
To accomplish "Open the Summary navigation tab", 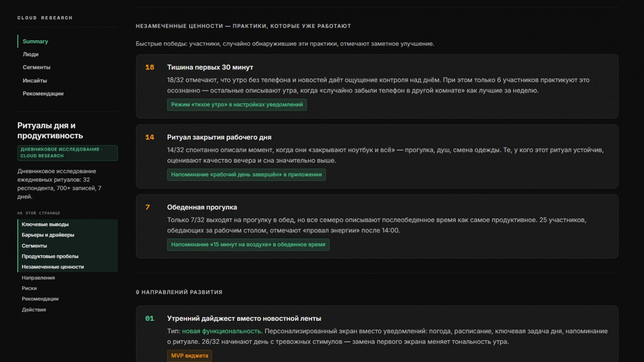I will pyautogui.click(x=35, y=41).
